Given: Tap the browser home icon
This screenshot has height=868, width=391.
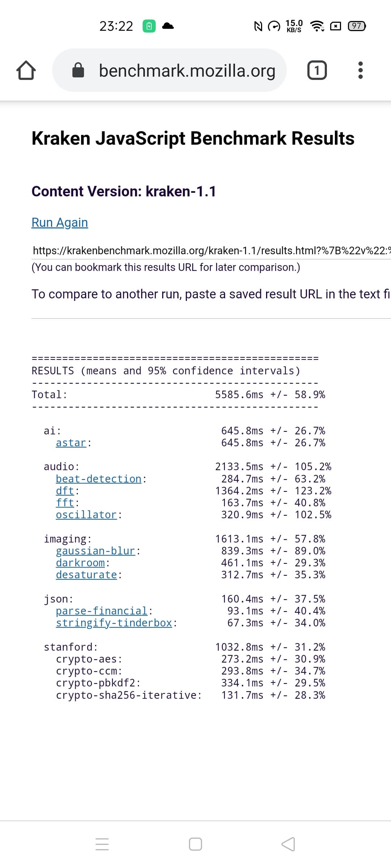Looking at the screenshot, I should coord(26,70).
